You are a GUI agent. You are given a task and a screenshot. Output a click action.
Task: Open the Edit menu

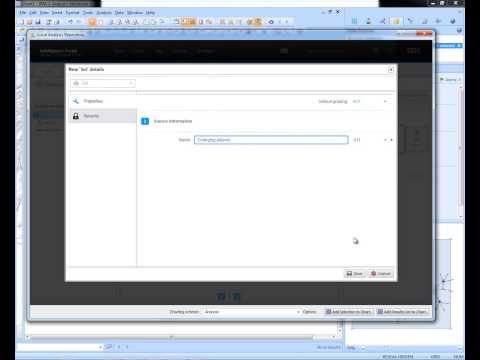33,12
